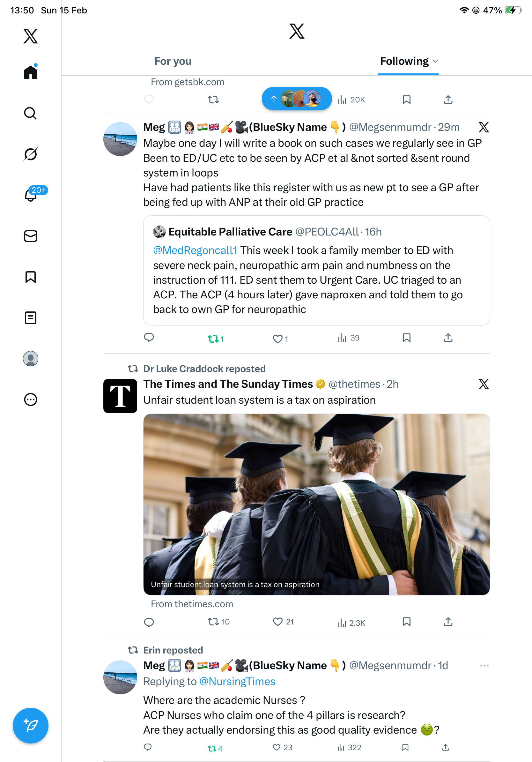Image resolution: width=532 pixels, height=762 pixels.
Task: Open Bookmarks from the sidebar
Action: (x=30, y=277)
